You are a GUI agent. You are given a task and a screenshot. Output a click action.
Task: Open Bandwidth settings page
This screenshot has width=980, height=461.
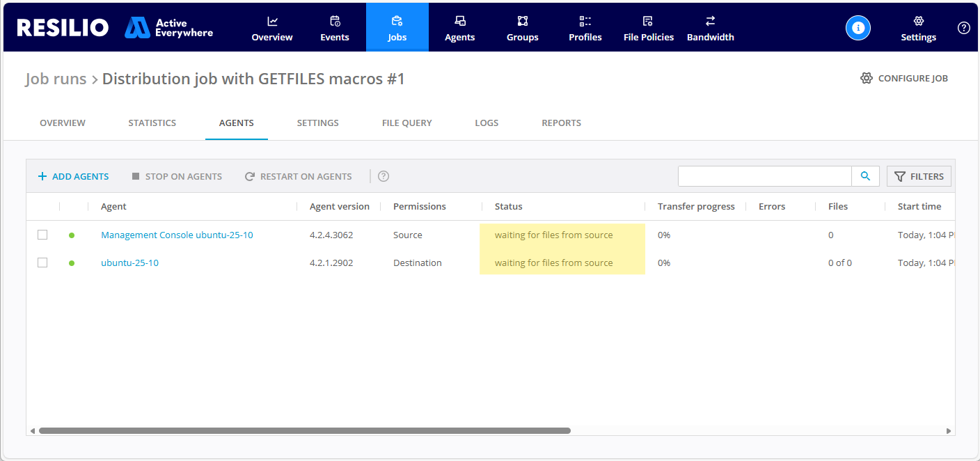pos(710,28)
